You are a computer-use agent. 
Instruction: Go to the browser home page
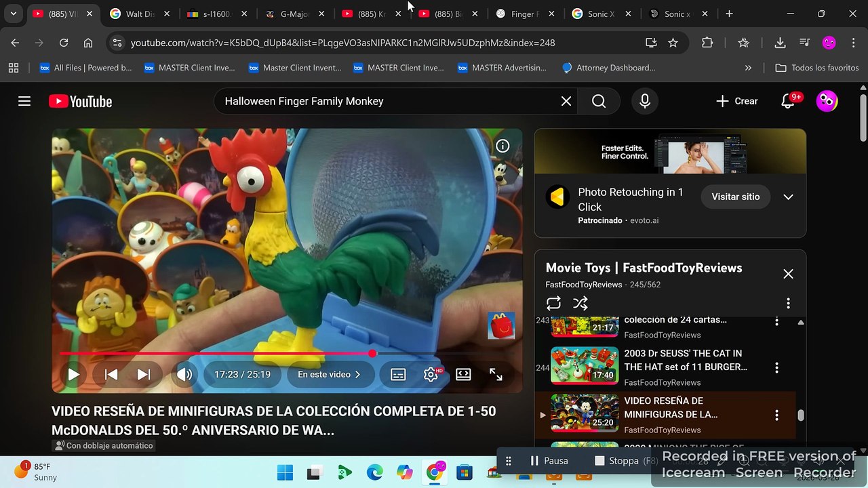(88, 43)
